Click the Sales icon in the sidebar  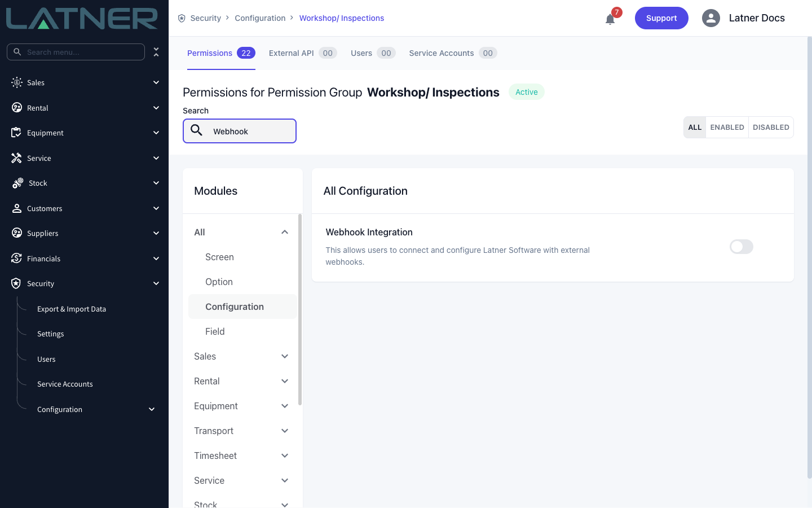click(x=17, y=82)
